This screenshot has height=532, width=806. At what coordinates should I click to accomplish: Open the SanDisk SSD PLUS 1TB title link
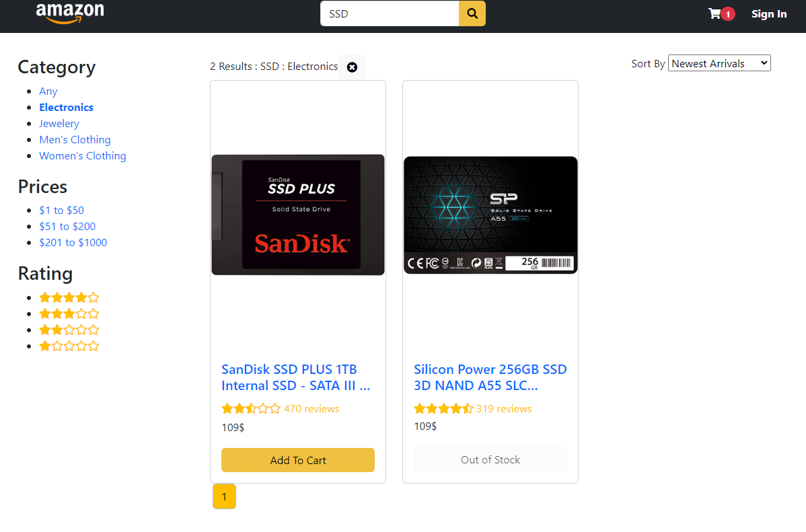point(296,377)
